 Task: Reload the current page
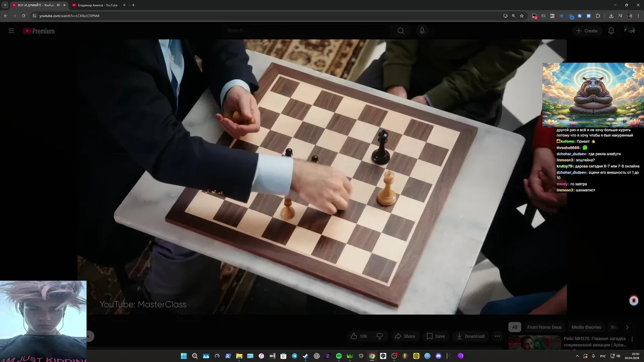coord(23,16)
